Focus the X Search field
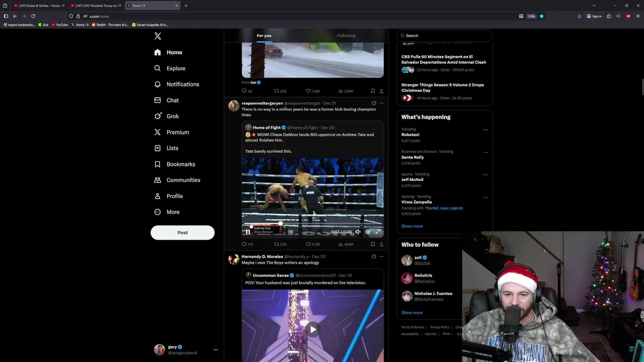 pyautogui.click(x=444, y=36)
